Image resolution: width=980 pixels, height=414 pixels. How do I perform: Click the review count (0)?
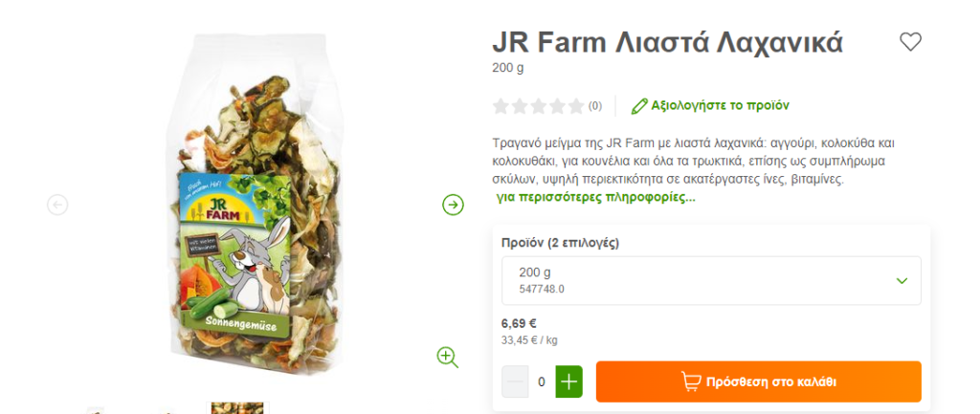pyautogui.click(x=595, y=106)
